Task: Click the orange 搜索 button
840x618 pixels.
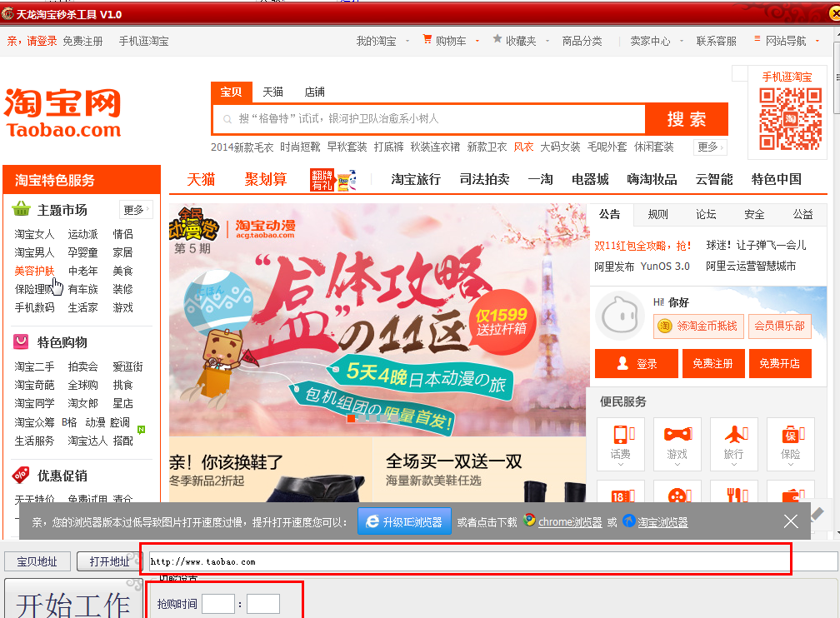Action: pyautogui.click(x=687, y=119)
